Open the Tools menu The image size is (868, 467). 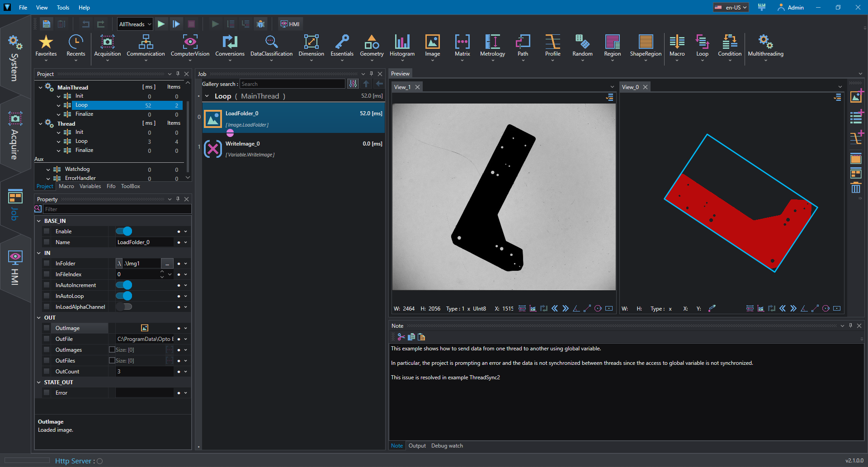coord(63,7)
